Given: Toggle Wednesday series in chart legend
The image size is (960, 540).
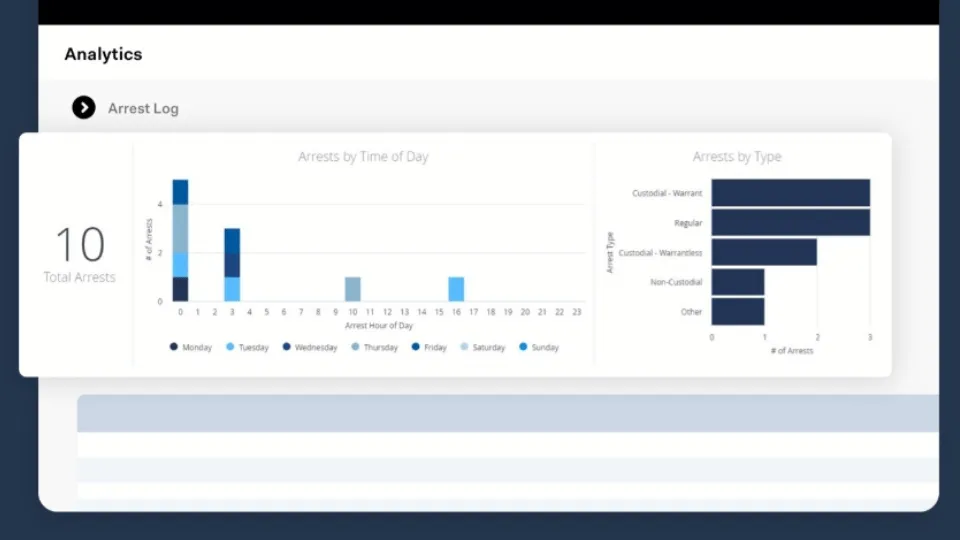Looking at the screenshot, I should coord(310,347).
